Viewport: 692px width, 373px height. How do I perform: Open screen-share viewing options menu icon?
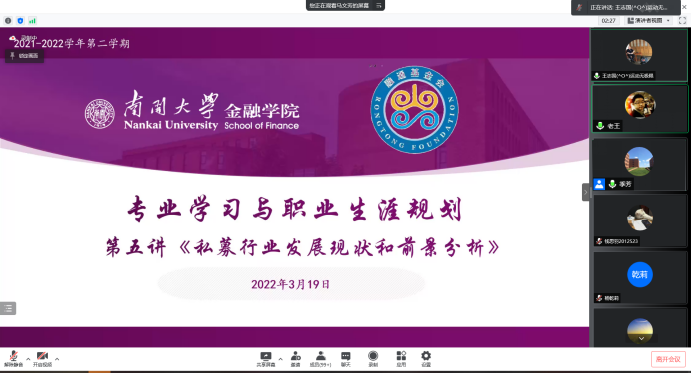click(x=379, y=5)
